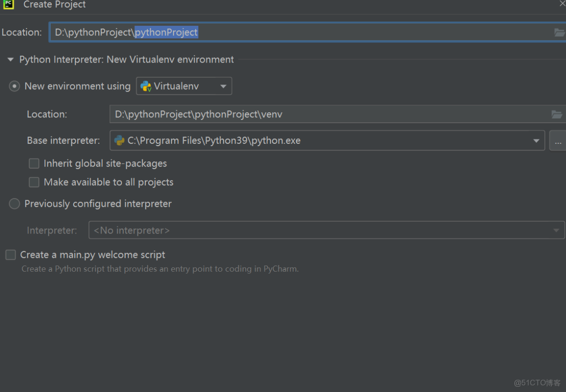The image size is (566, 392).
Task: Open folder browser for the venv Location
Action: [556, 114]
